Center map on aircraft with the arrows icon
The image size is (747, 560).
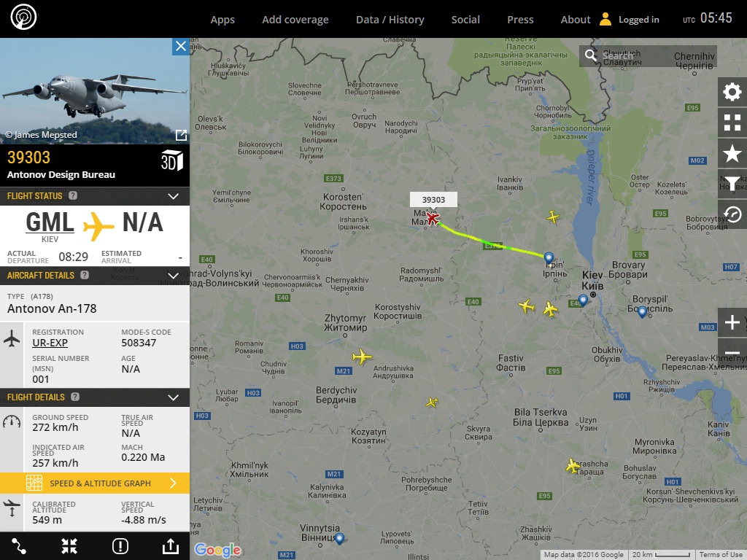(x=69, y=546)
